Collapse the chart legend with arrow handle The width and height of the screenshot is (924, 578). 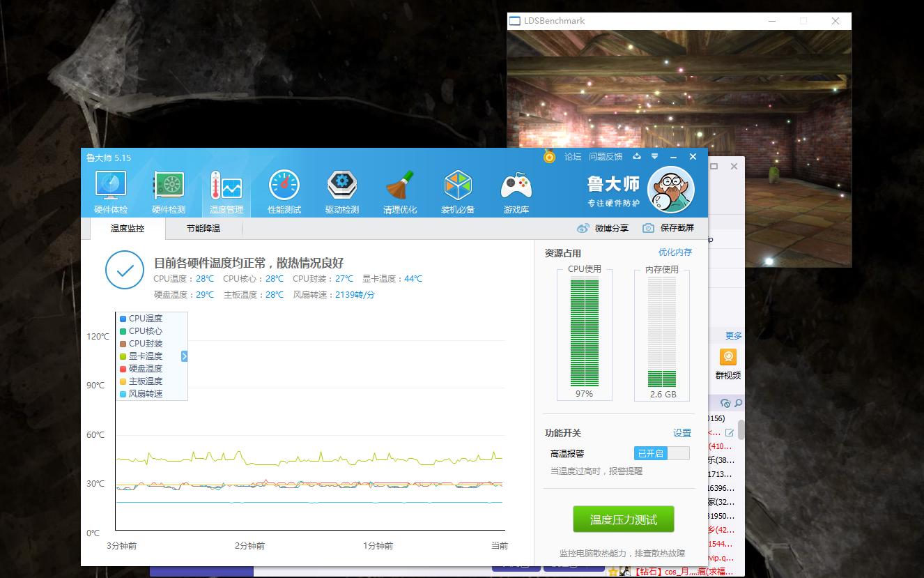coord(185,356)
